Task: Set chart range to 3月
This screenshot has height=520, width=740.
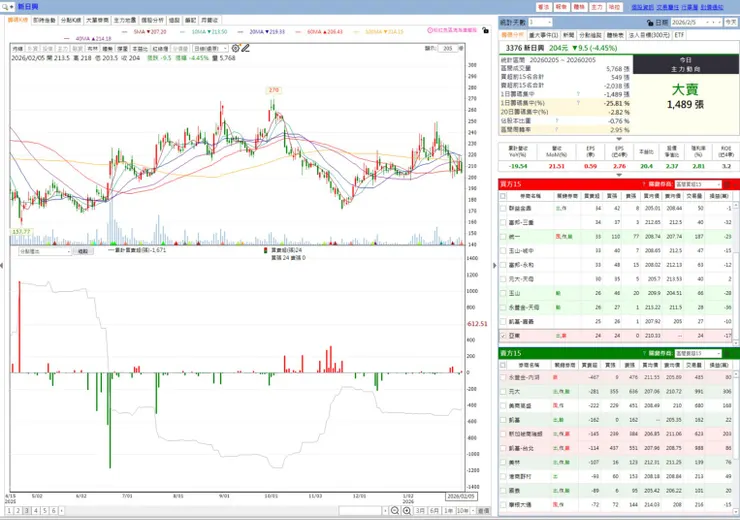Action: (x=420, y=511)
